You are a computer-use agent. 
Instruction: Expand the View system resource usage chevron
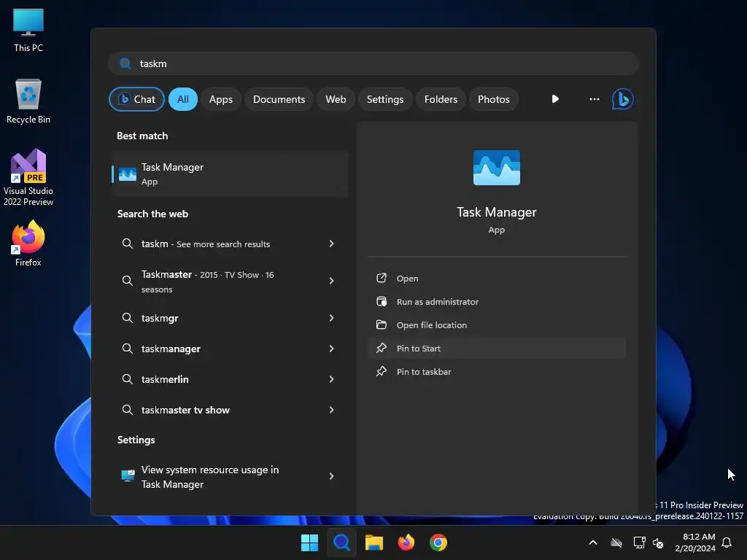[332, 475]
